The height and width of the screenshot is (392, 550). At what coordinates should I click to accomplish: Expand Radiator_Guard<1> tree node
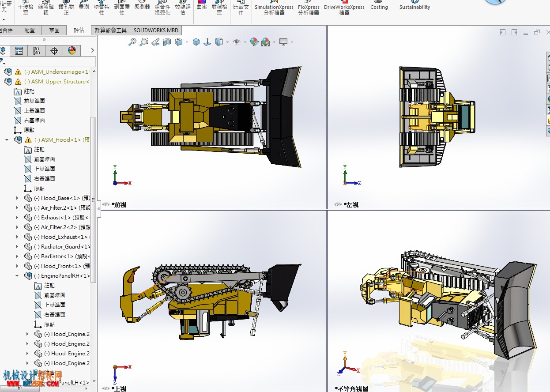point(17,246)
